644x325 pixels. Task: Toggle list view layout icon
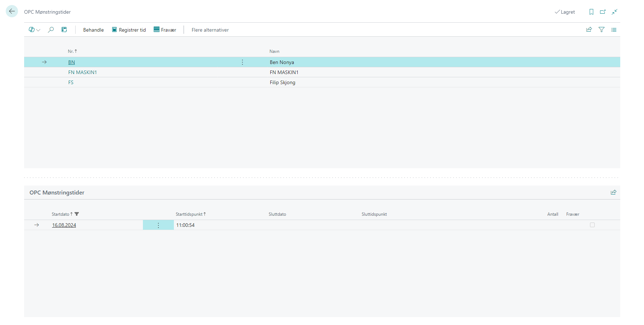(614, 30)
